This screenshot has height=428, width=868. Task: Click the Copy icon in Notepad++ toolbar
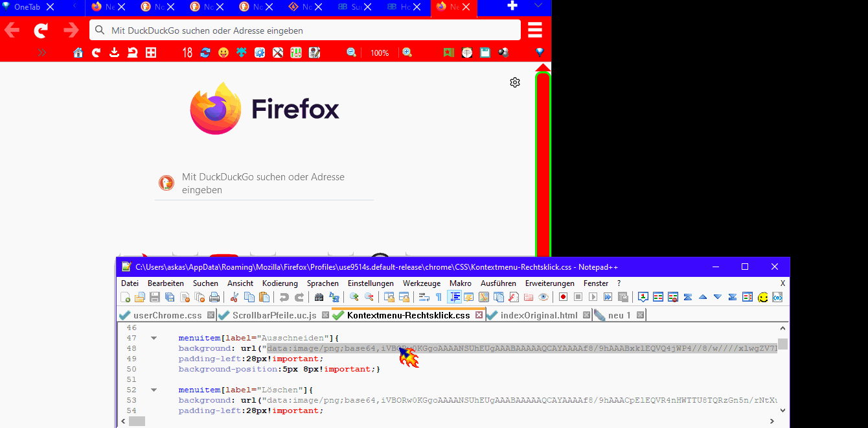(249, 297)
